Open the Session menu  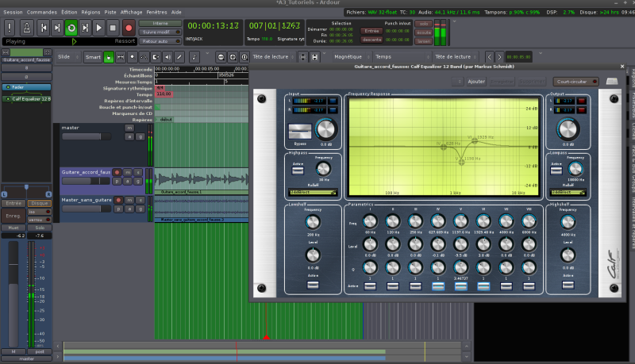click(13, 13)
